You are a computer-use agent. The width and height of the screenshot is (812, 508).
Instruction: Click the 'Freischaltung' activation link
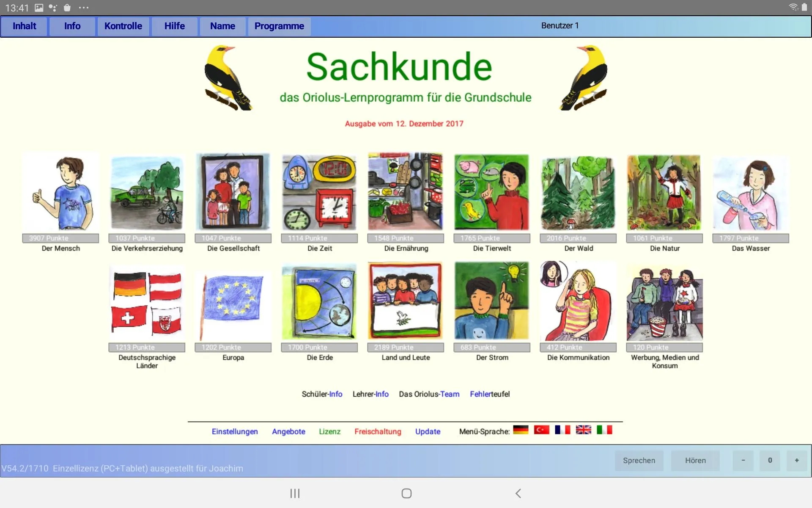pyautogui.click(x=377, y=431)
